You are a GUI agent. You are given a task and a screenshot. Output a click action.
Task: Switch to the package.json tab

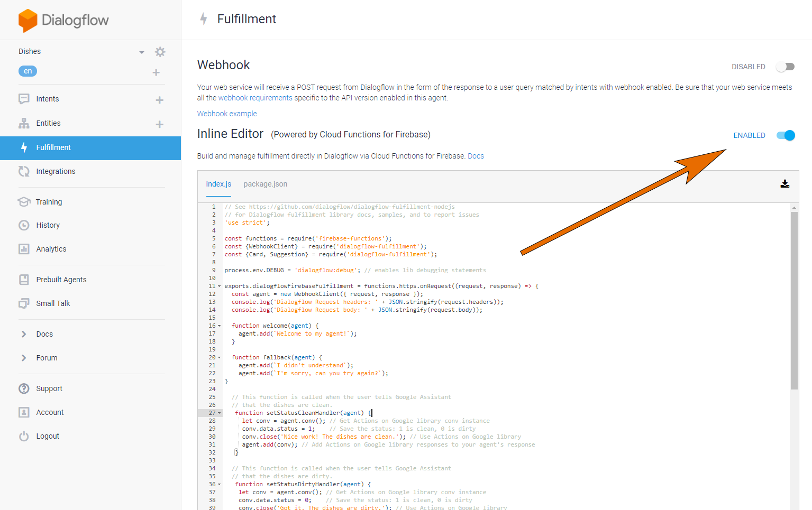click(265, 184)
